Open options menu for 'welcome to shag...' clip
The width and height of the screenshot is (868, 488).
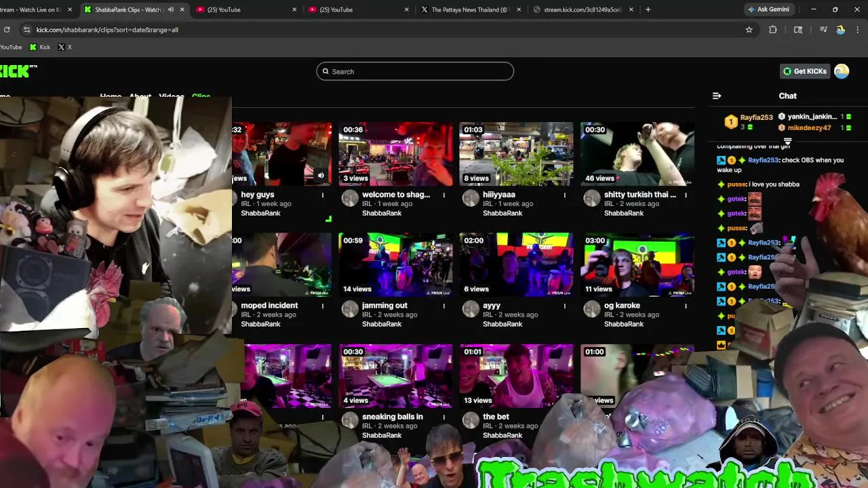click(444, 195)
